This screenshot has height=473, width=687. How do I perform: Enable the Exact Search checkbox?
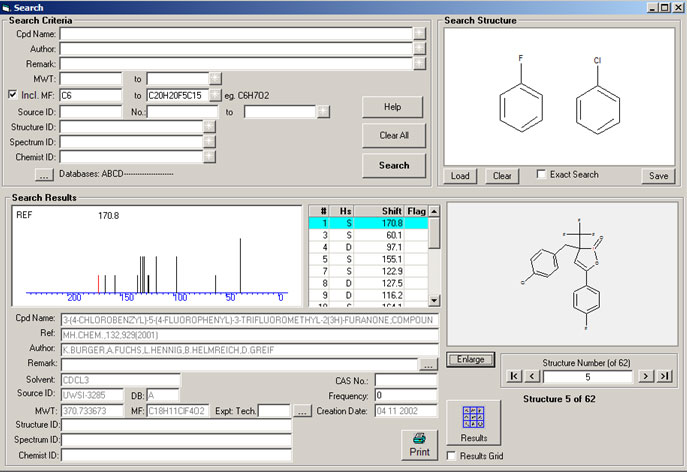541,175
